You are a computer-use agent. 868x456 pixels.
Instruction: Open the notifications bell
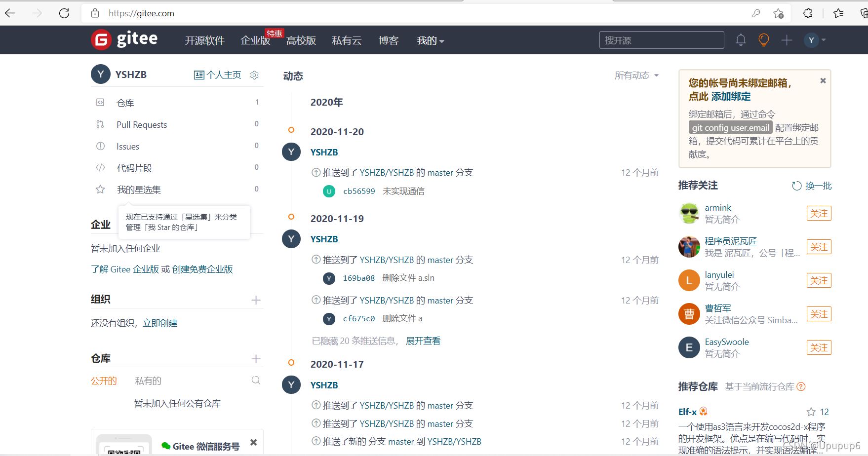[741, 40]
